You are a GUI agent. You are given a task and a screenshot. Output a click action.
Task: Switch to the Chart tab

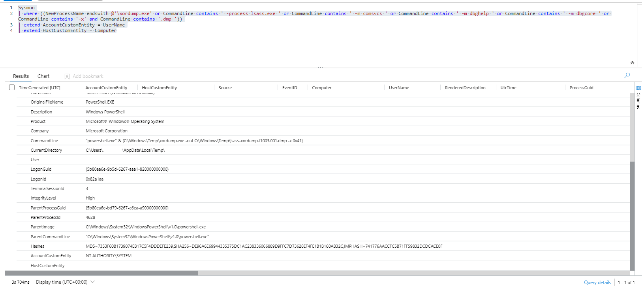click(43, 76)
